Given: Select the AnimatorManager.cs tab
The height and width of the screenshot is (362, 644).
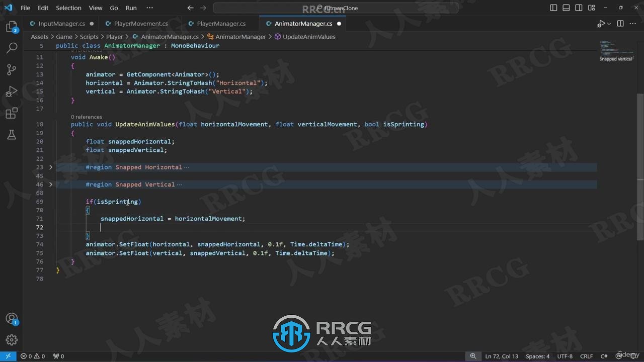Looking at the screenshot, I should [303, 24].
